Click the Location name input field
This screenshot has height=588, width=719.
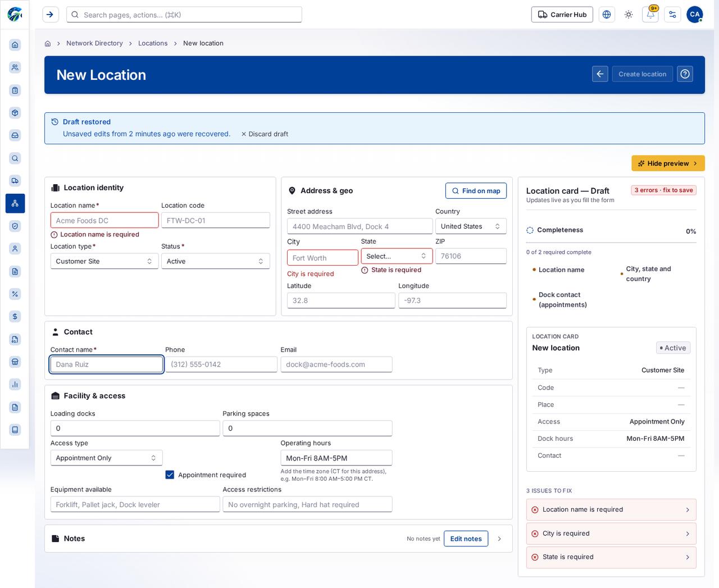(x=104, y=220)
